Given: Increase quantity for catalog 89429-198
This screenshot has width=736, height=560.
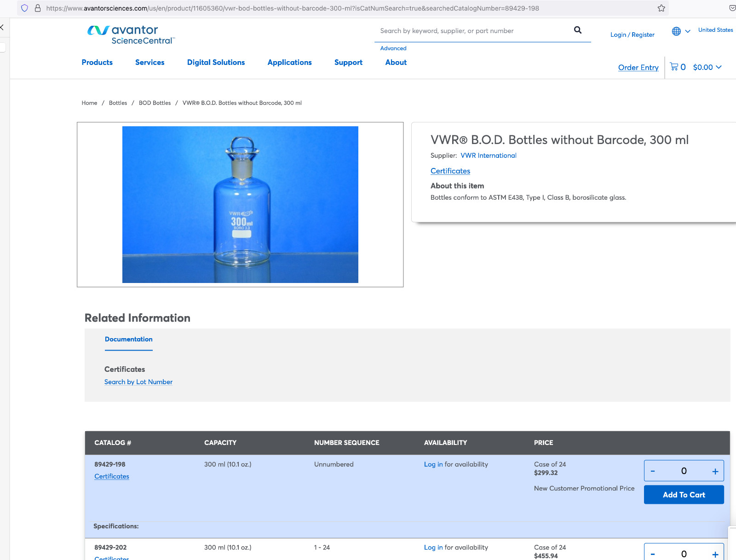Looking at the screenshot, I should point(715,471).
